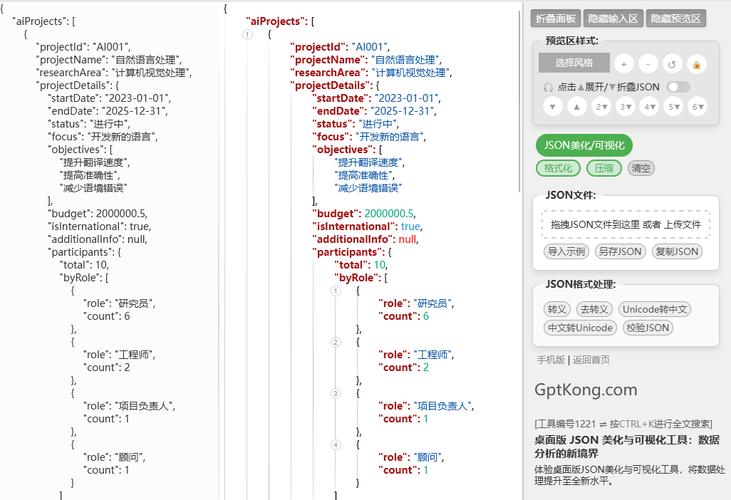Click the green JSON美化/可视化 button
Screen dimensions: 731x500
[584, 145]
